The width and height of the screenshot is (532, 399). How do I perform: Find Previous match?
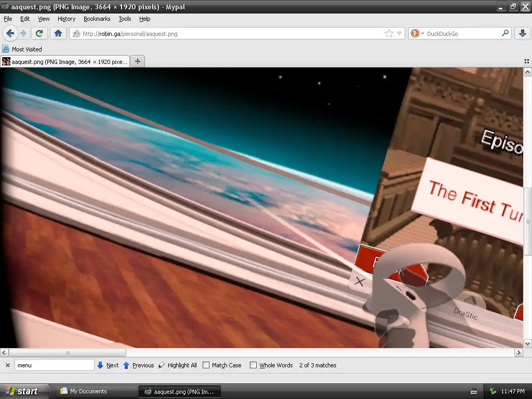click(x=138, y=365)
